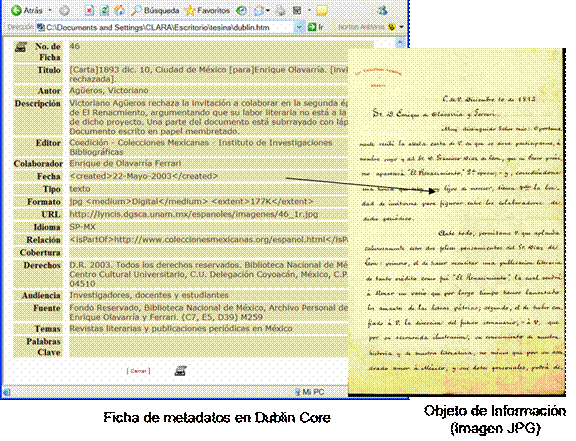
Task: Click the yellow folder toolbar icon
Action: [x=322, y=11]
